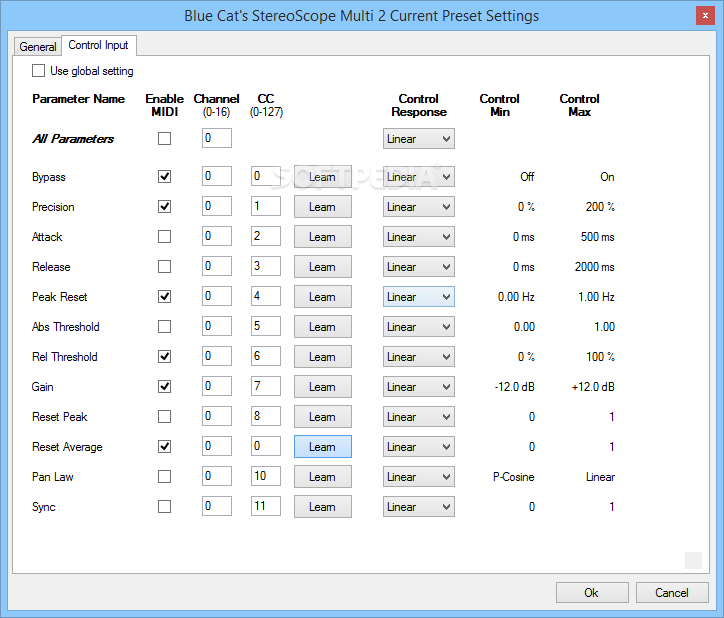This screenshot has height=618, width=724.
Task: Click Learn button for Sync
Action: 323,507
